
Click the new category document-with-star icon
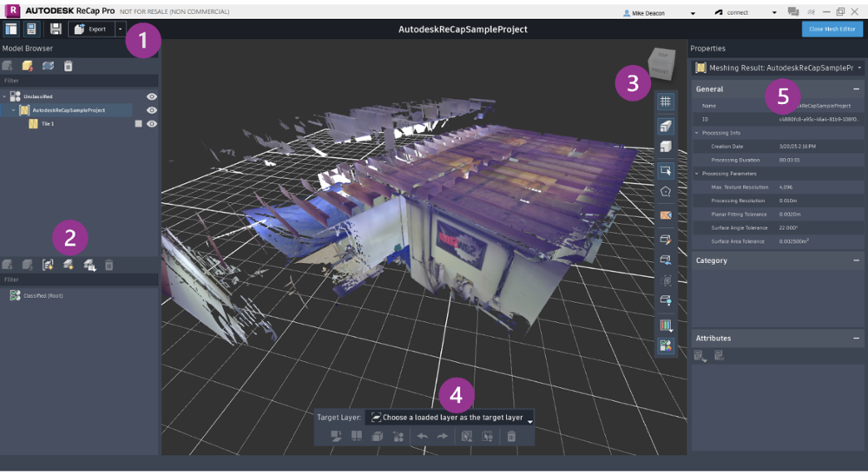[48, 266]
